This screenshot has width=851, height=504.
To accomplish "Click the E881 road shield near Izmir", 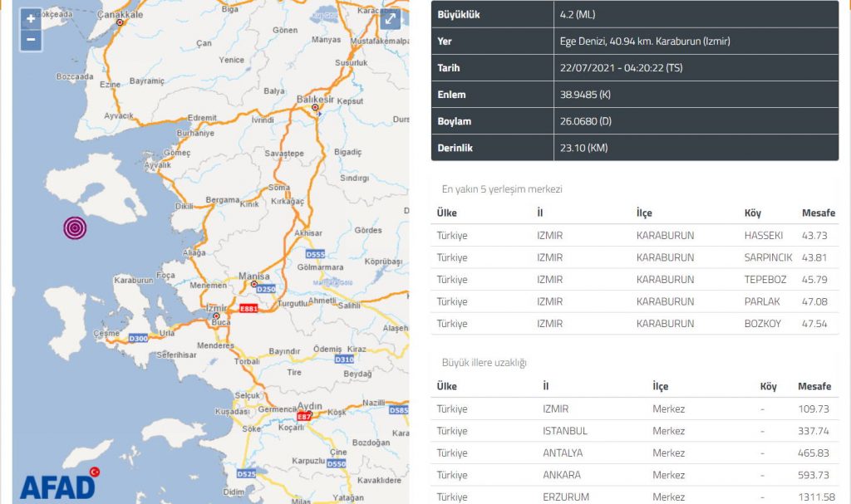I will pyautogui.click(x=247, y=309).
